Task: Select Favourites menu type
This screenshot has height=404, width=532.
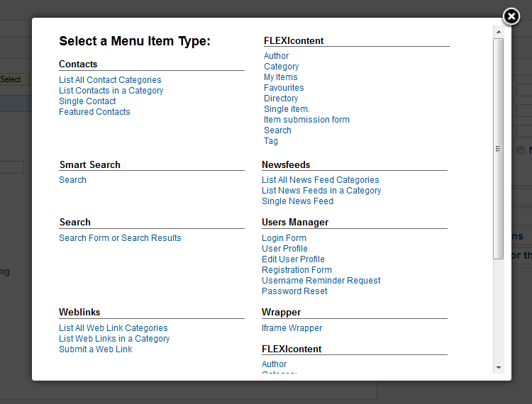Action: pyautogui.click(x=284, y=88)
